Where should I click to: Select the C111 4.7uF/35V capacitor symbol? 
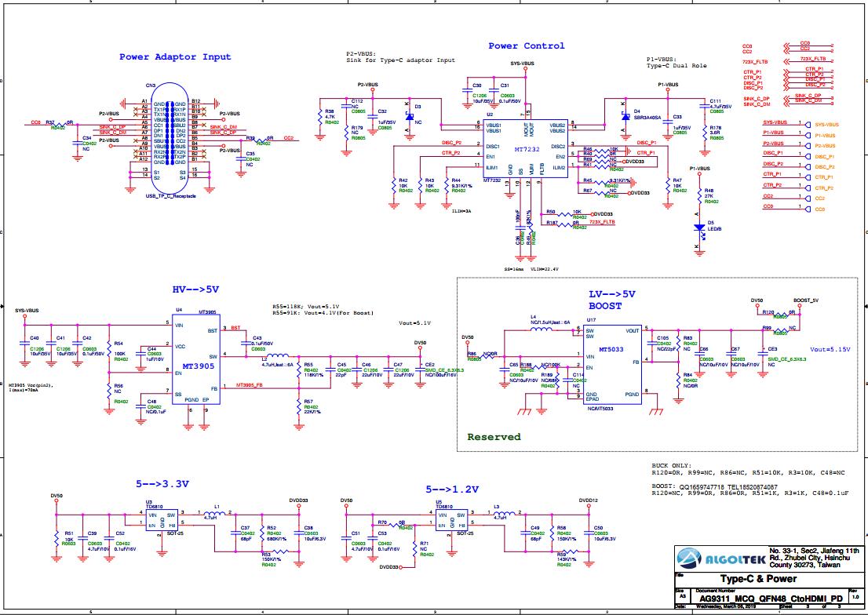(x=704, y=106)
